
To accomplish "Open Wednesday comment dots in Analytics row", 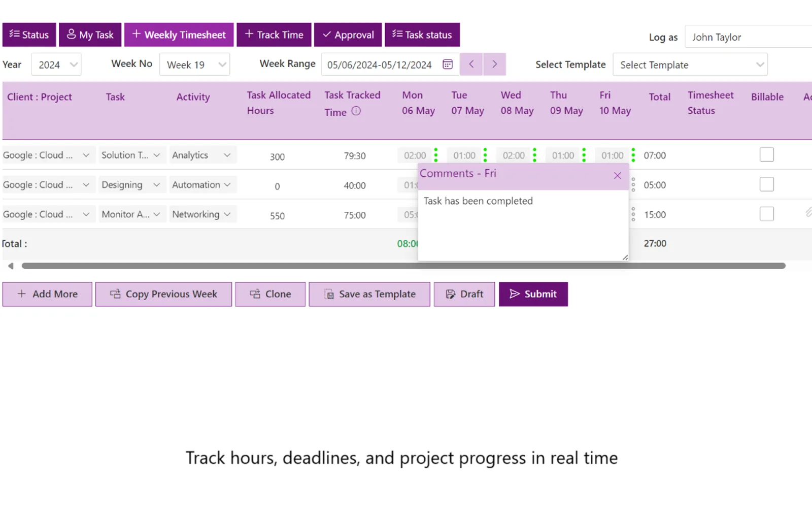I will [x=534, y=155].
